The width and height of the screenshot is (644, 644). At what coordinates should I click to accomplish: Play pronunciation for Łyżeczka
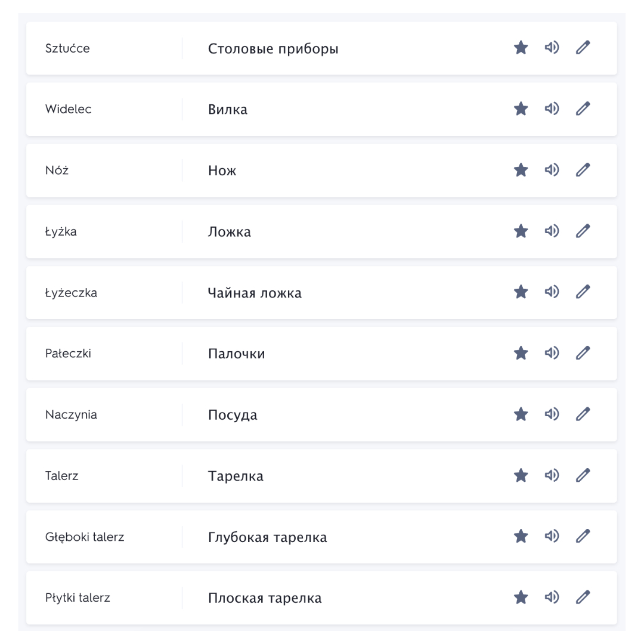coord(552,292)
